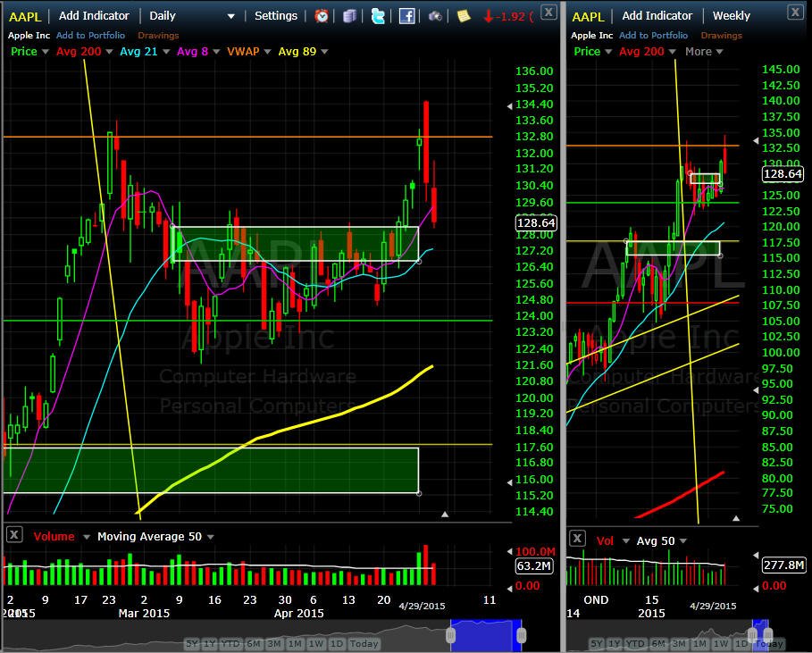The width and height of the screenshot is (812, 653).
Task: Click Drawings link in Daily chart
Action: pos(158,35)
